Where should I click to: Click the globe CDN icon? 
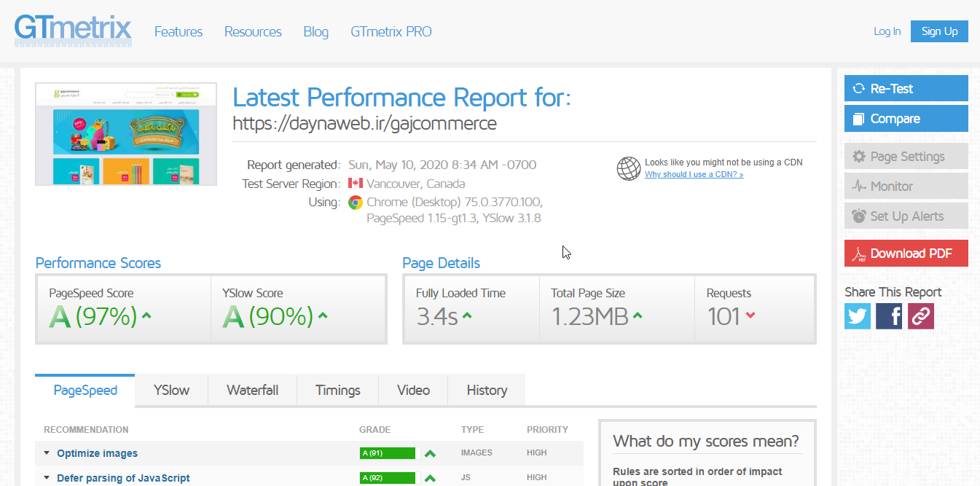coord(629,168)
